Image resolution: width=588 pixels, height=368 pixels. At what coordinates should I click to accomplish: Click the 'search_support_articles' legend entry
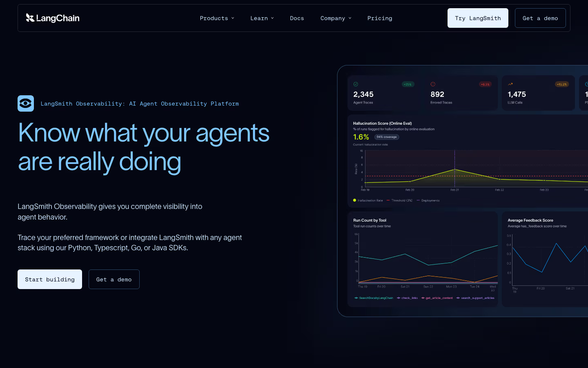point(475,298)
